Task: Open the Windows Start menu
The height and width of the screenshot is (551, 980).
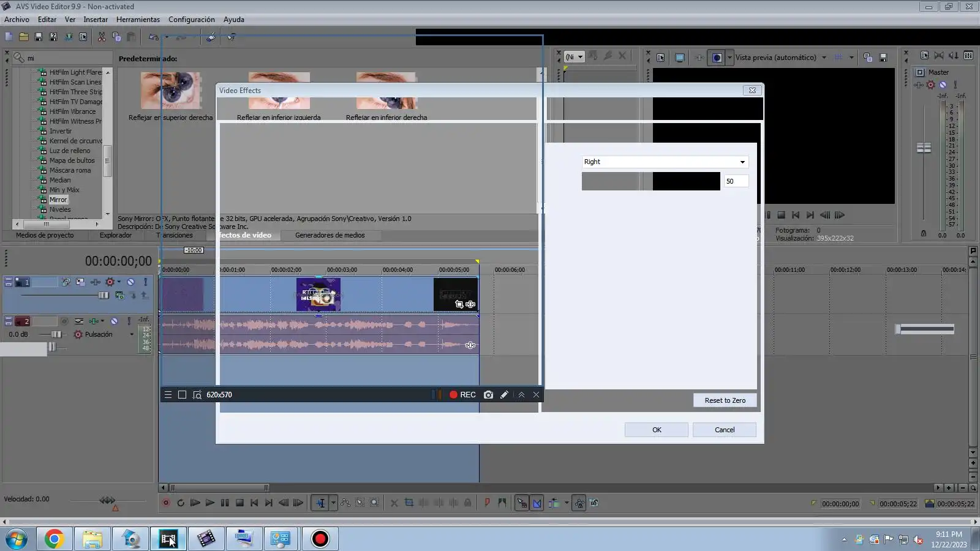Action: (17, 539)
